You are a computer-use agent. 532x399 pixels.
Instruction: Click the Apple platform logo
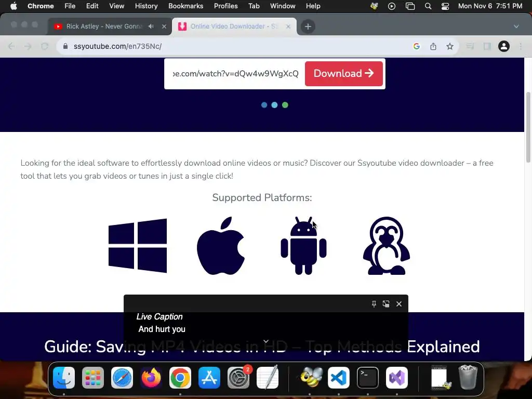click(221, 246)
